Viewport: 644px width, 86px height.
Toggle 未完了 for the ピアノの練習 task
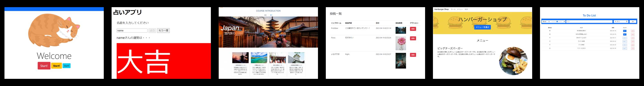625,45
